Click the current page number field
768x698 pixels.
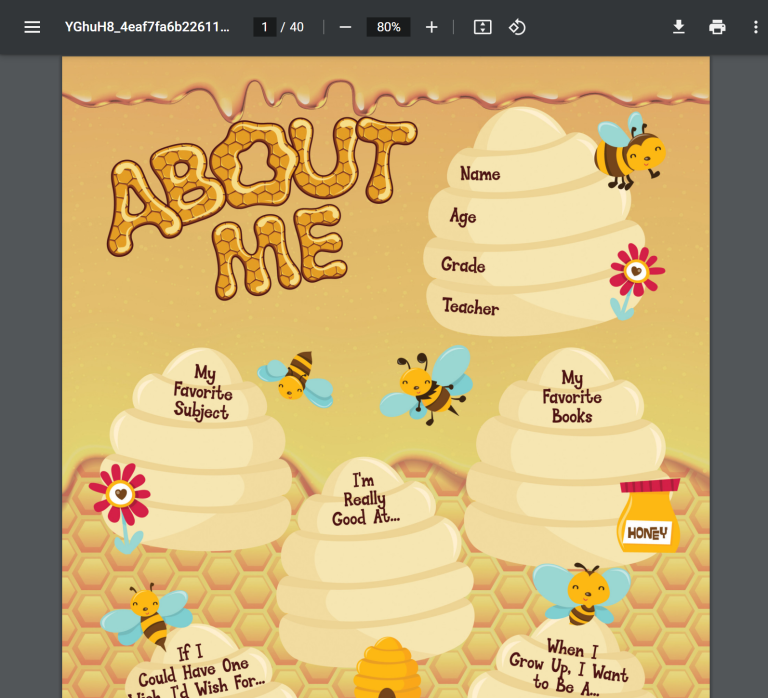point(265,27)
